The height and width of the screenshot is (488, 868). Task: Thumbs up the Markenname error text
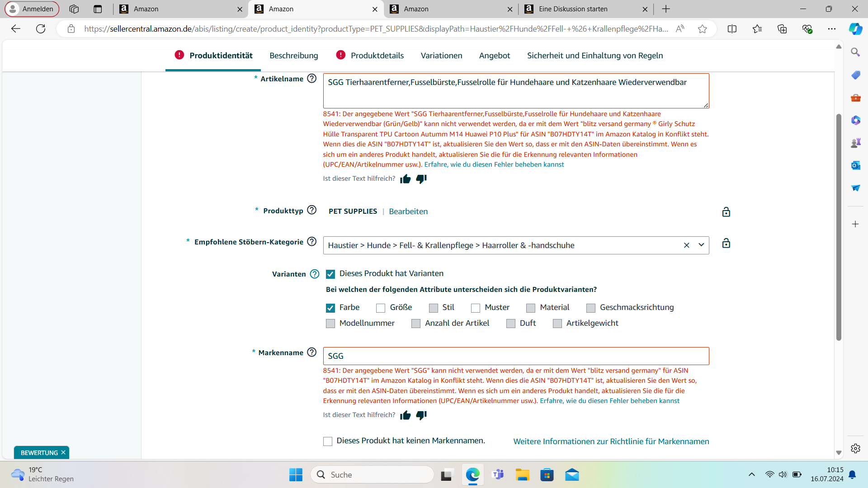click(406, 415)
